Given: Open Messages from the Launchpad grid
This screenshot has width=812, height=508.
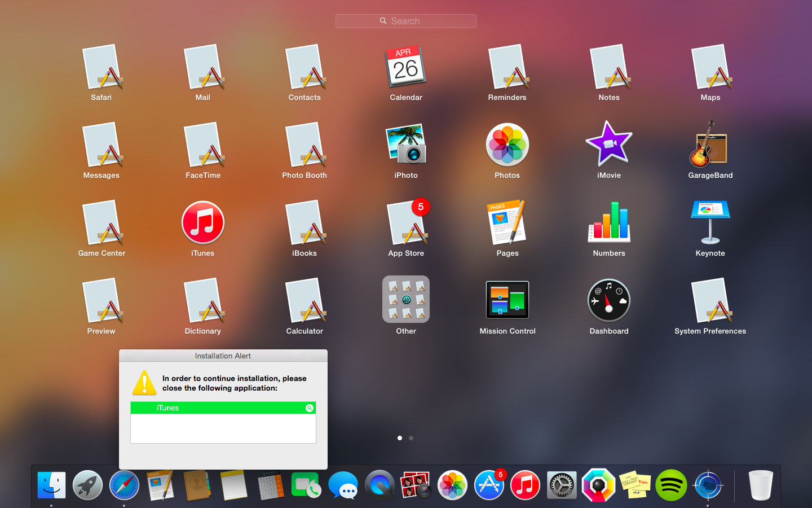Looking at the screenshot, I should (101, 146).
